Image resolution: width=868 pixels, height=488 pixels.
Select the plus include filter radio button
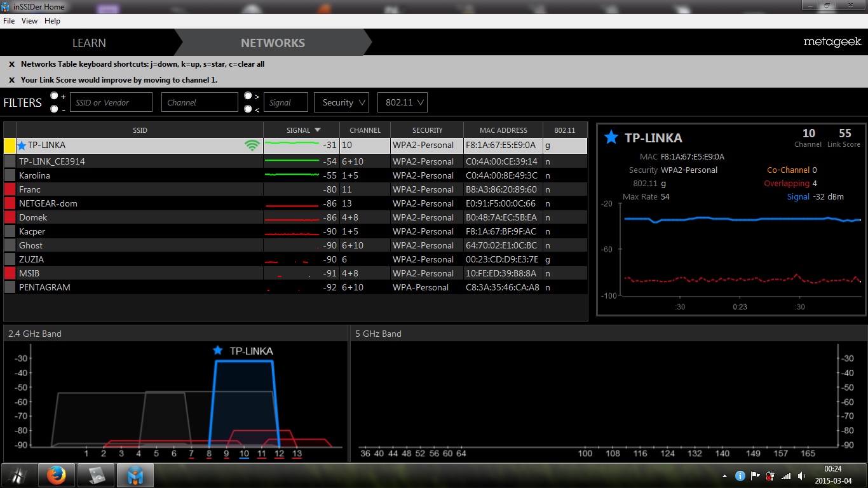(x=55, y=96)
